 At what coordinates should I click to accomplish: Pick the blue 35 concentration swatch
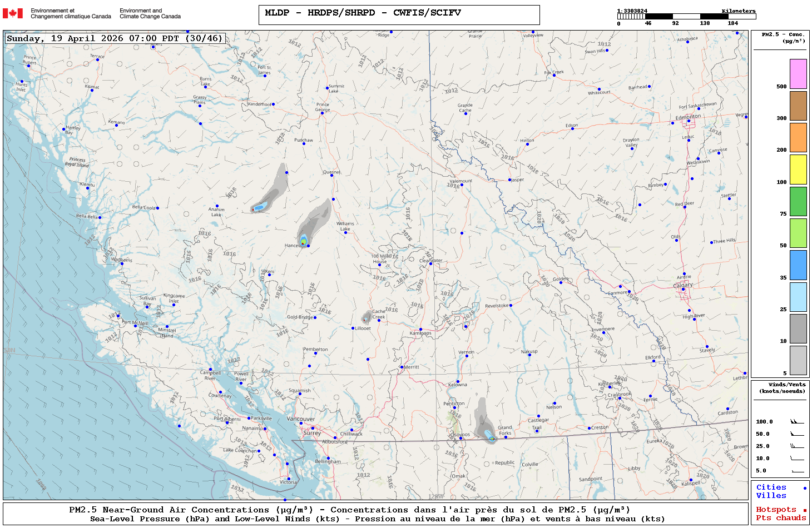[x=798, y=265]
